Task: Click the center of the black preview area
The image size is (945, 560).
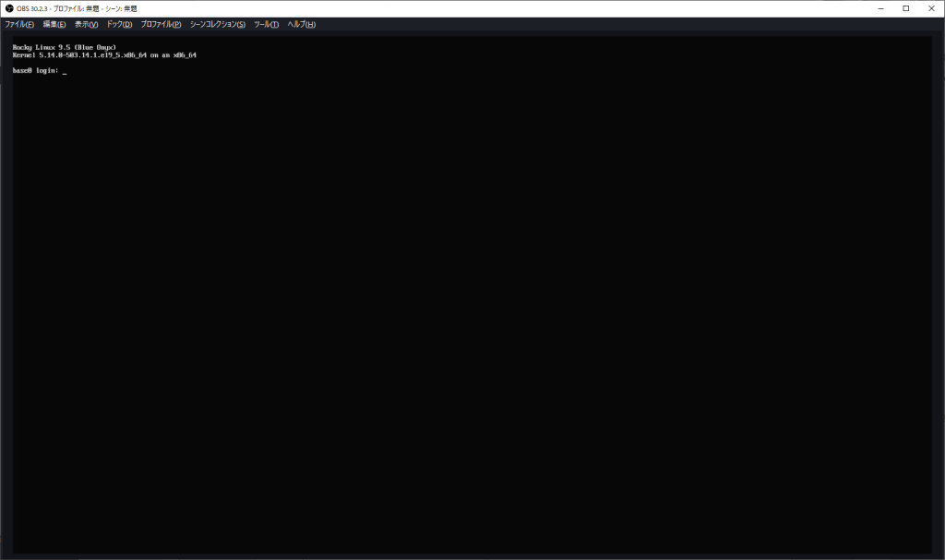Action: pos(472,295)
